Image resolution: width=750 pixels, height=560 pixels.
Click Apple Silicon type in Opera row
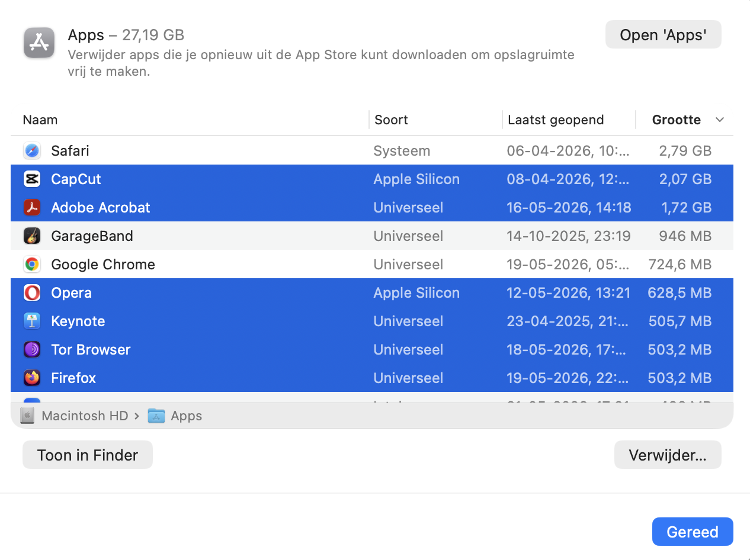[x=416, y=292]
